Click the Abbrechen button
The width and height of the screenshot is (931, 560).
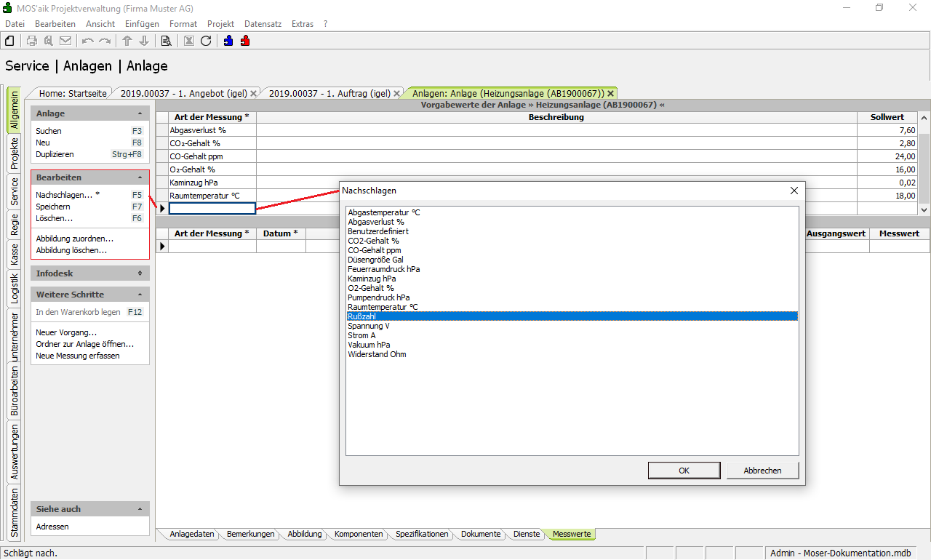tap(762, 471)
